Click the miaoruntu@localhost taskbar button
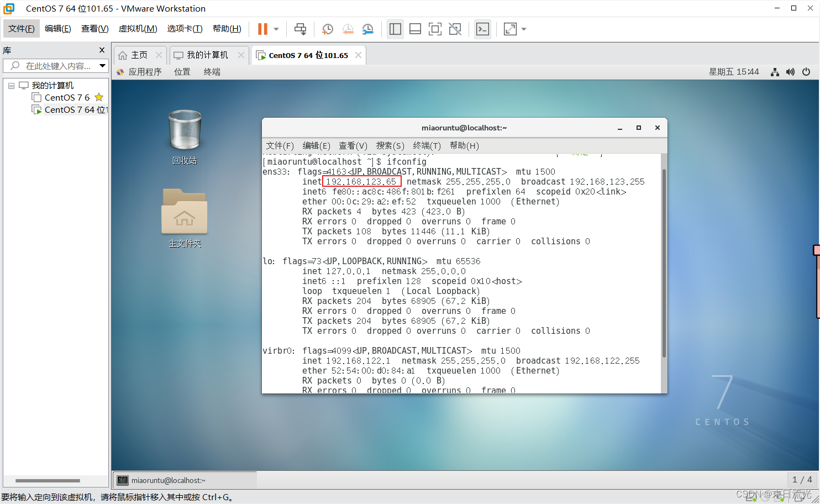The height and width of the screenshot is (504, 820). tap(185, 480)
